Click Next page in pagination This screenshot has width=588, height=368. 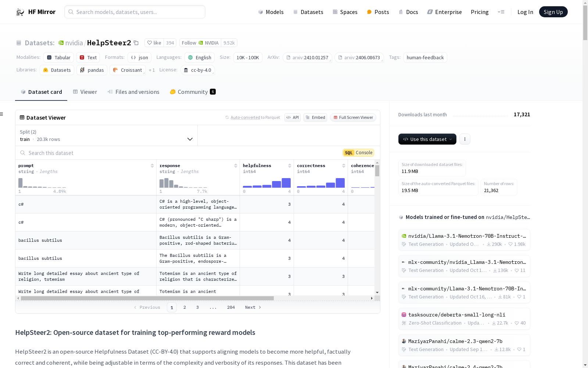coord(253,307)
